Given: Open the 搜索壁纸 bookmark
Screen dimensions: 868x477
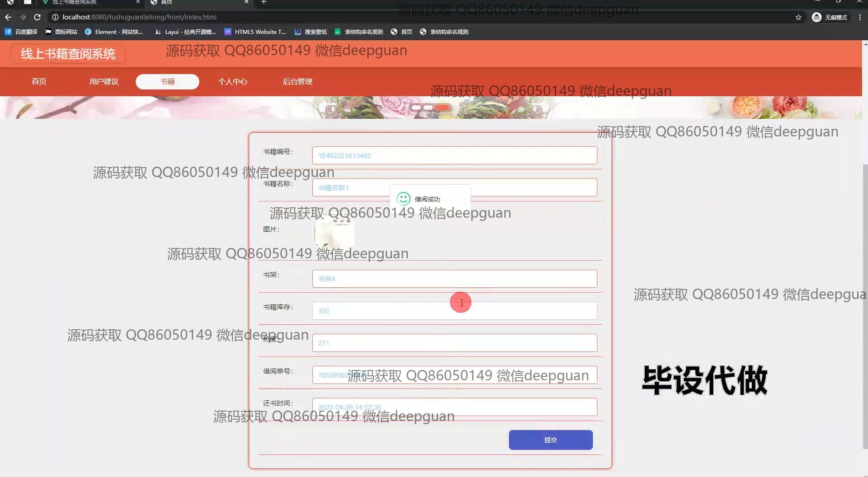Looking at the screenshot, I should [311, 32].
